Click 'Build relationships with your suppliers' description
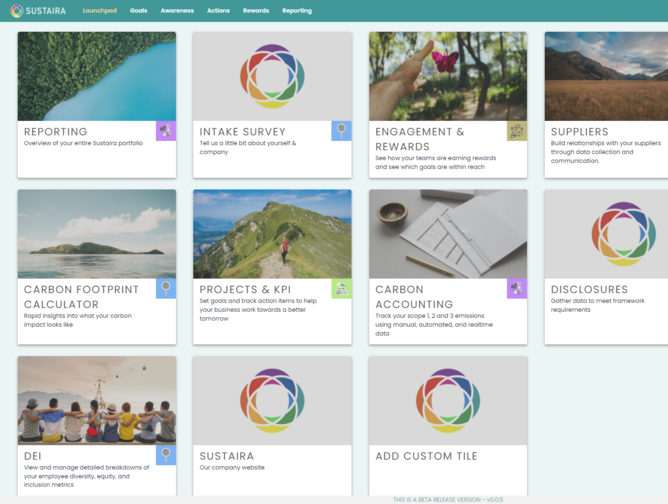 606,152
